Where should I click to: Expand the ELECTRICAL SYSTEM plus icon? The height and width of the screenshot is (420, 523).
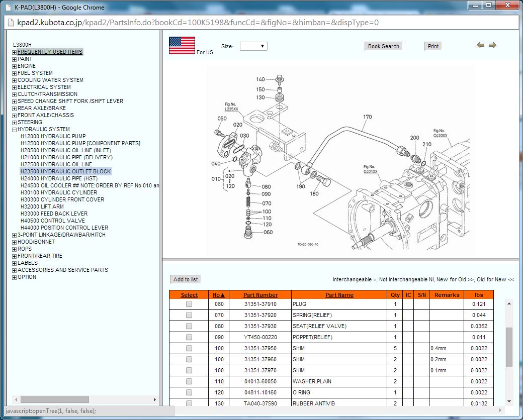tap(14, 87)
